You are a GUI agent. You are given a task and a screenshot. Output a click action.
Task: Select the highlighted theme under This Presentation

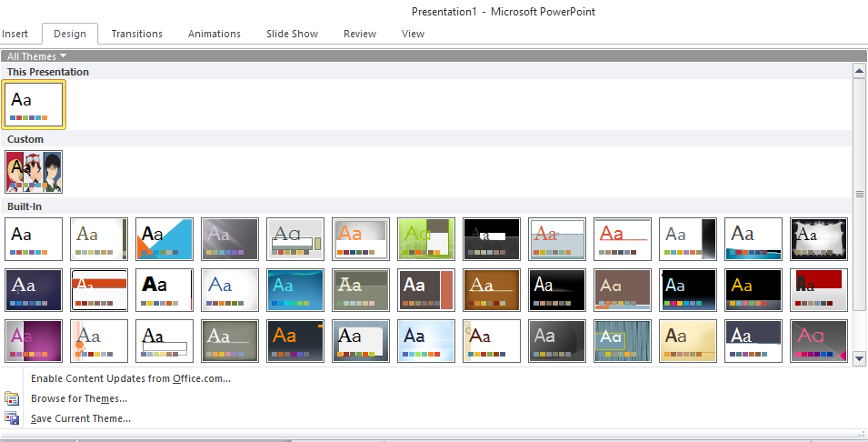click(x=35, y=104)
